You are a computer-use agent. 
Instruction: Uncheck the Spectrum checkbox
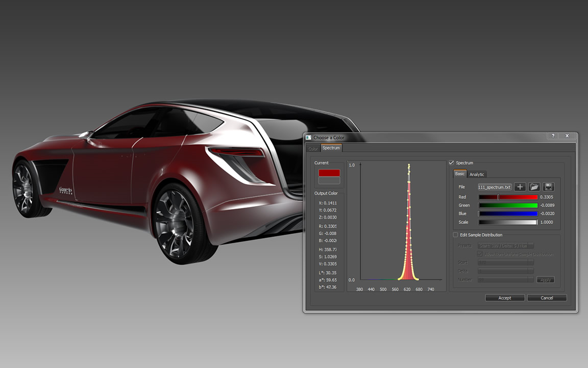(451, 163)
